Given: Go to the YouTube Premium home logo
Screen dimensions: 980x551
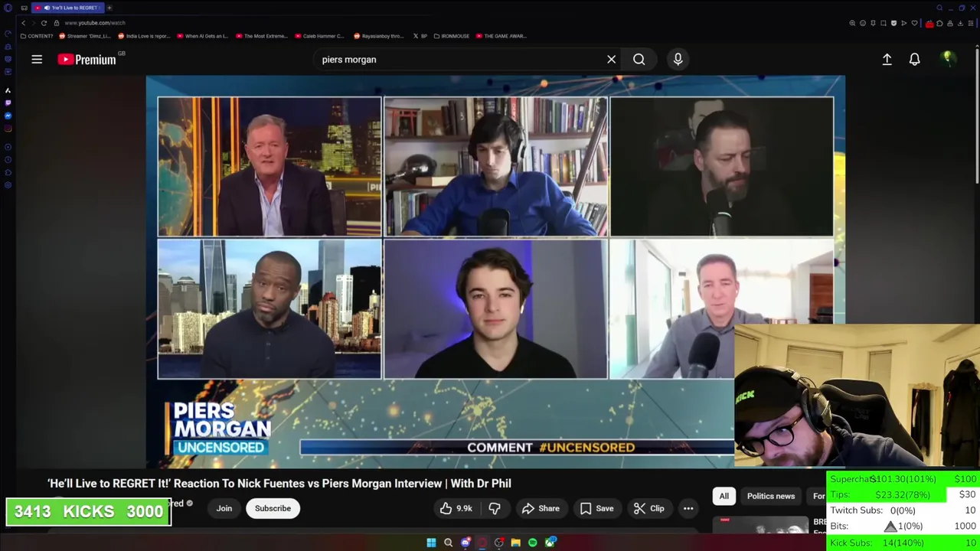Looking at the screenshot, I should 86,59.
